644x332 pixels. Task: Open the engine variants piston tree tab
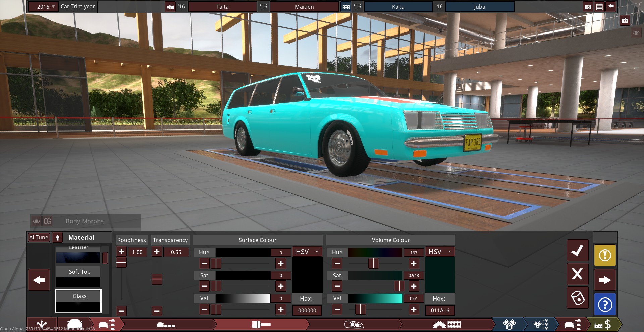click(541, 324)
